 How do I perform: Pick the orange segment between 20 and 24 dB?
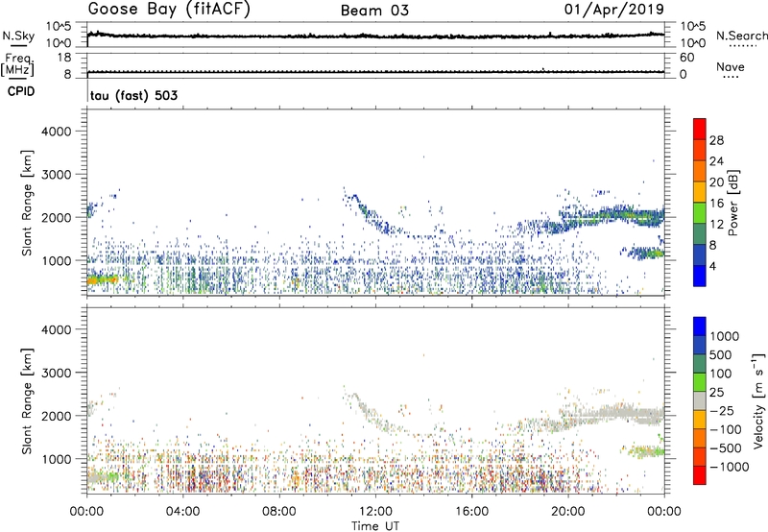pos(700,171)
